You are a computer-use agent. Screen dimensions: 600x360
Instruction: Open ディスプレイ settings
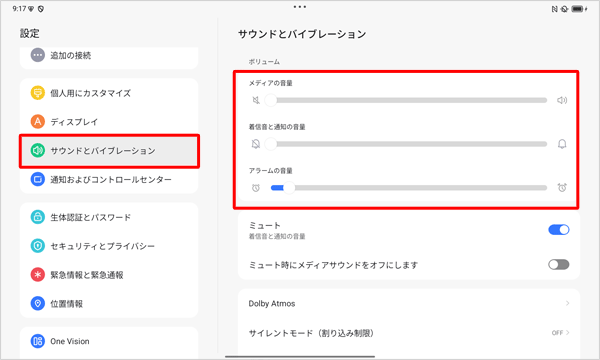[109, 122]
